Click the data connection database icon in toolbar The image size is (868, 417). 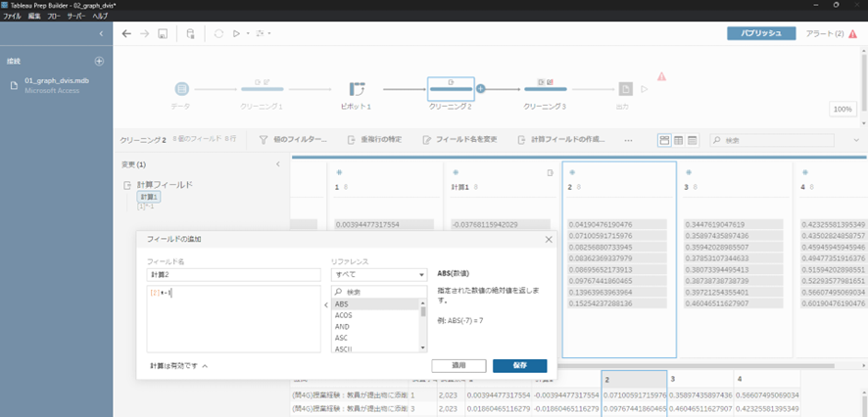pos(190,33)
